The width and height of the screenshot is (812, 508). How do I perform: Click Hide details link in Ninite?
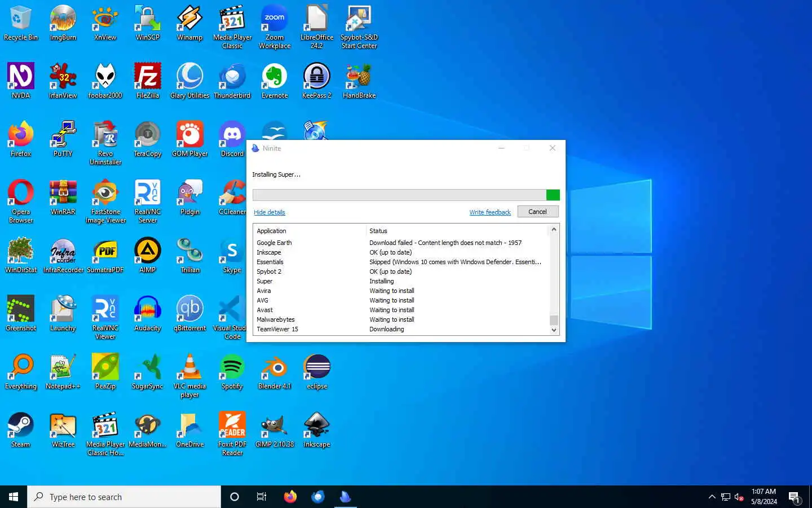(270, 212)
